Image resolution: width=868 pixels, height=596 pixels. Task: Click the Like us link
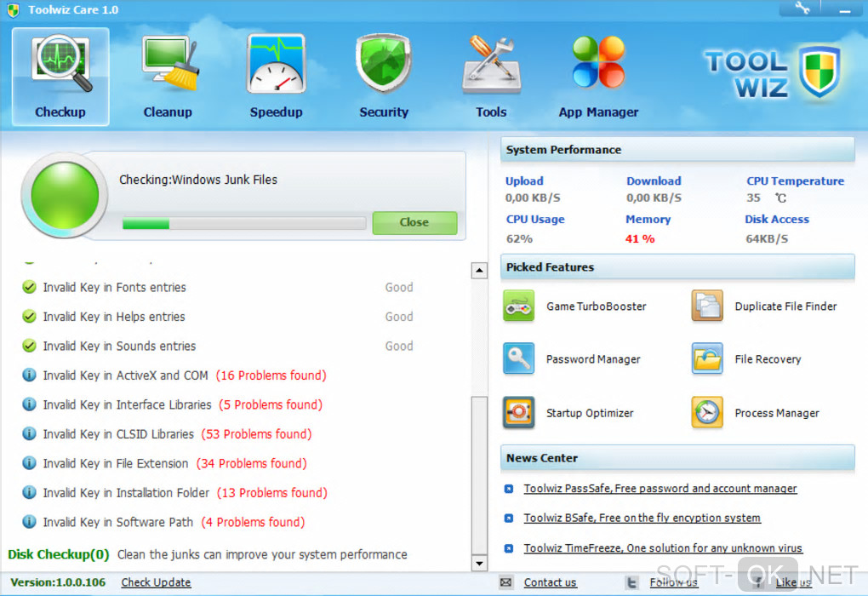(x=793, y=582)
